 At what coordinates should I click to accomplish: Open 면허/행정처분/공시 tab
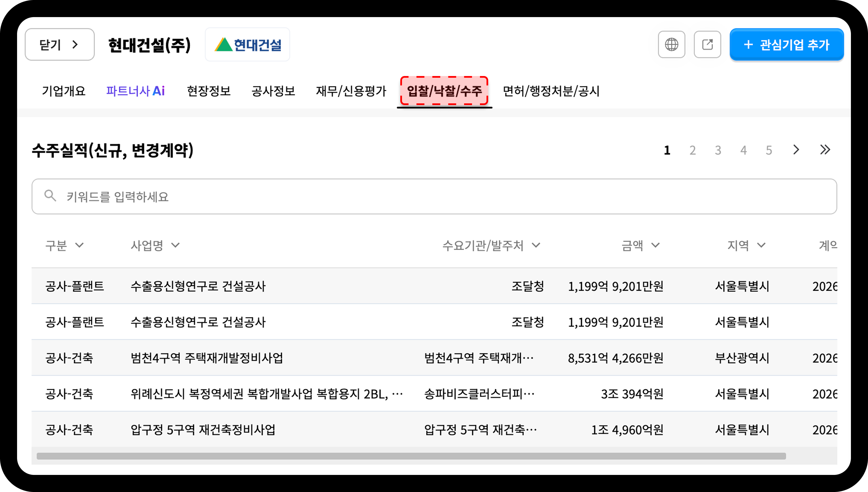pos(551,91)
